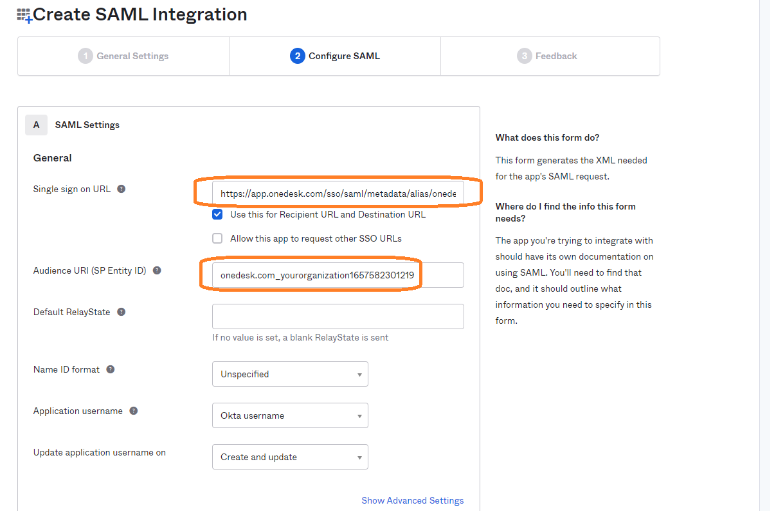Click help icon next to Default RelayState
The width and height of the screenshot is (770, 511).
(x=121, y=312)
